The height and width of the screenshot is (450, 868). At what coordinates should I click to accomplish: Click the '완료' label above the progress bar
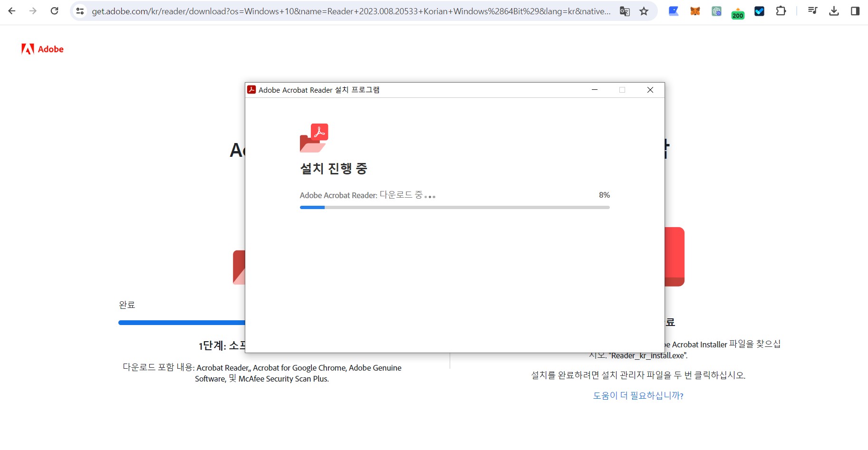127,305
